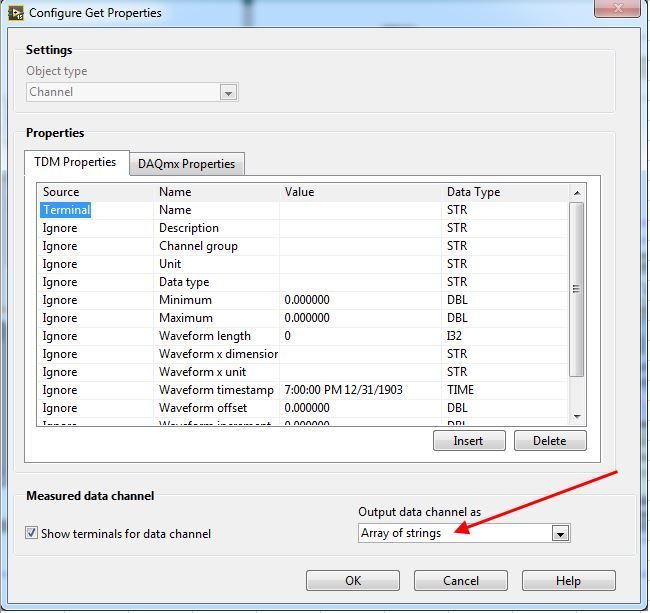Click Ignore source in the Minimum row
650x613 pixels.
(60, 300)
